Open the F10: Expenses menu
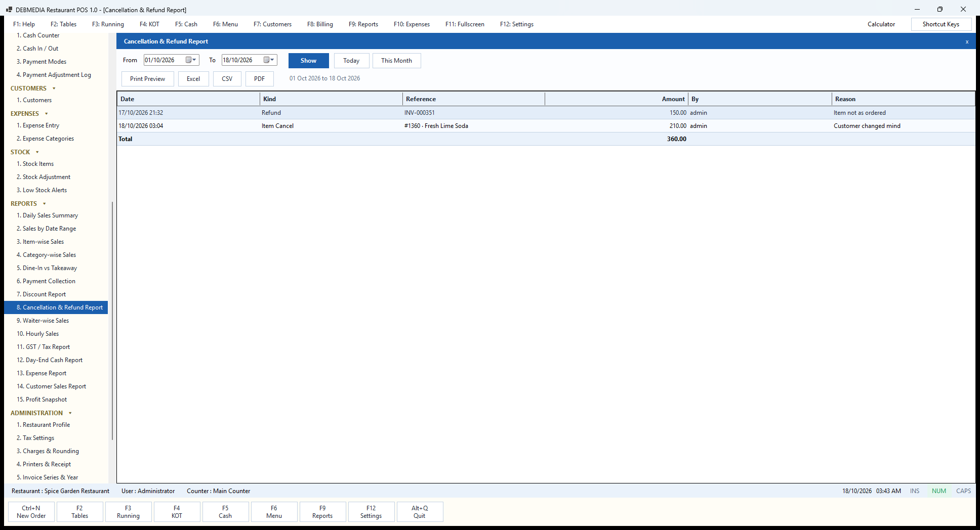Screen dimensions: 980x530 point(412,24)
